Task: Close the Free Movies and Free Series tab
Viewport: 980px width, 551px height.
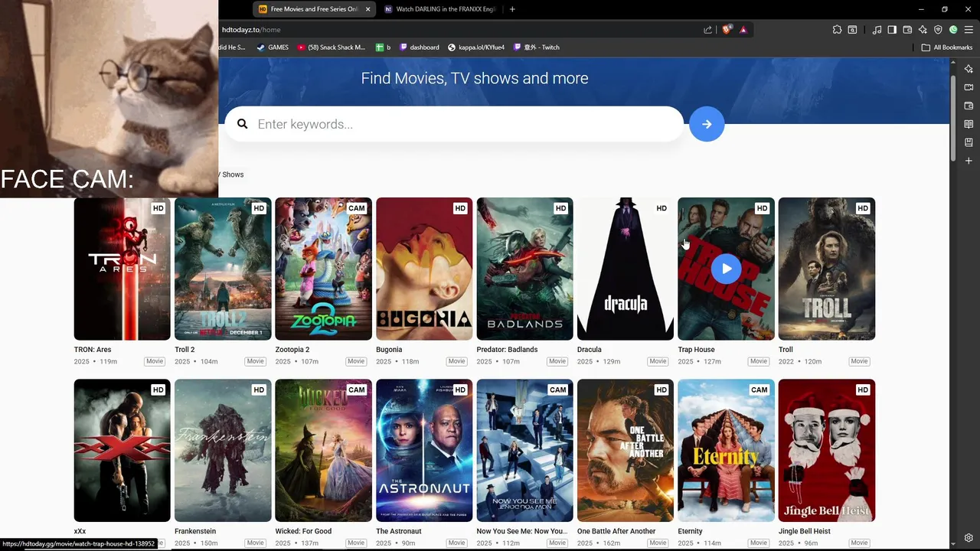Action: pyautogui.click(x=367, y=9)
